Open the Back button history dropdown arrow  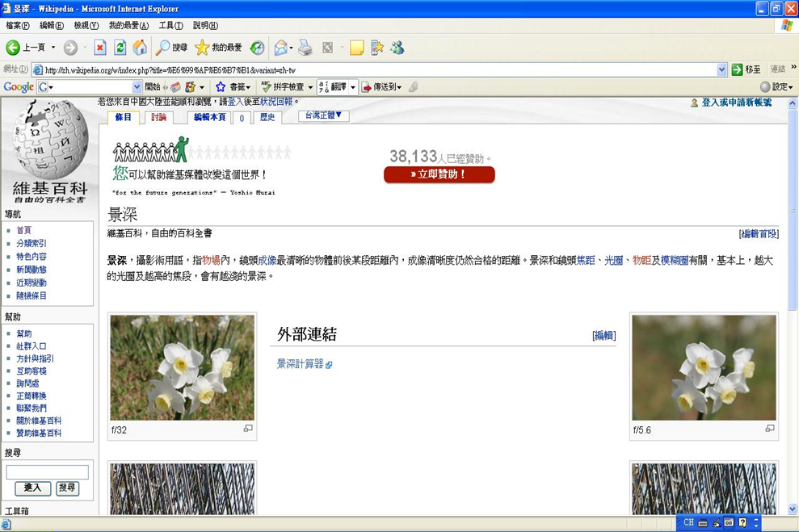tap(53, 48)
